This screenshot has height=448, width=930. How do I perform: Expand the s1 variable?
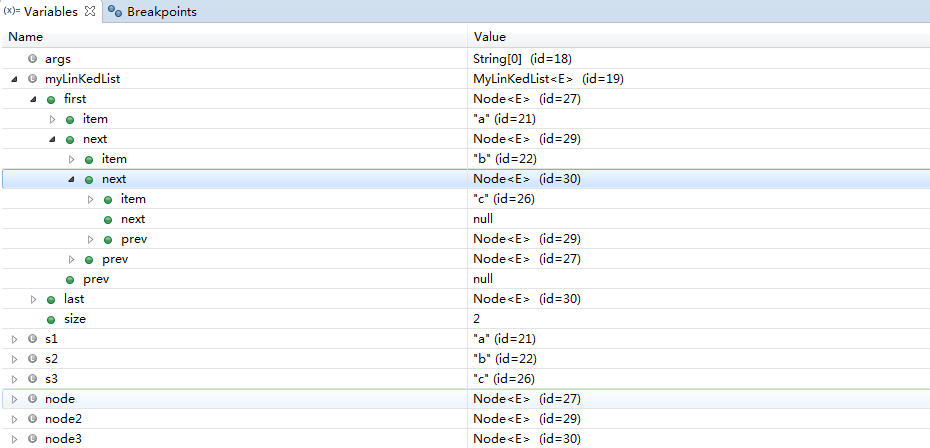(15, 339)
